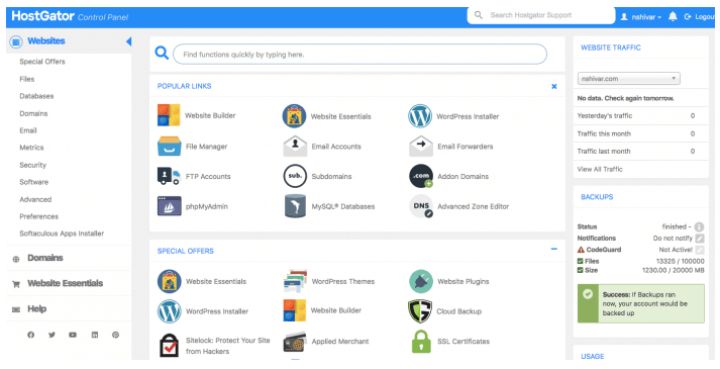Image resolution: width=720 pixels, height=369 pixels.
Task: Open the nahivar.com domain dropdown
Action: (x=629, y=78)
